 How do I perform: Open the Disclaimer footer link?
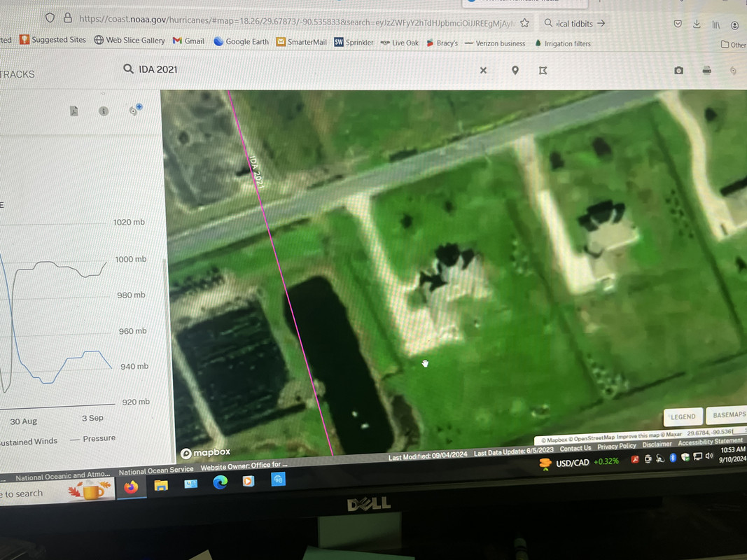click(x=657, y=444)
